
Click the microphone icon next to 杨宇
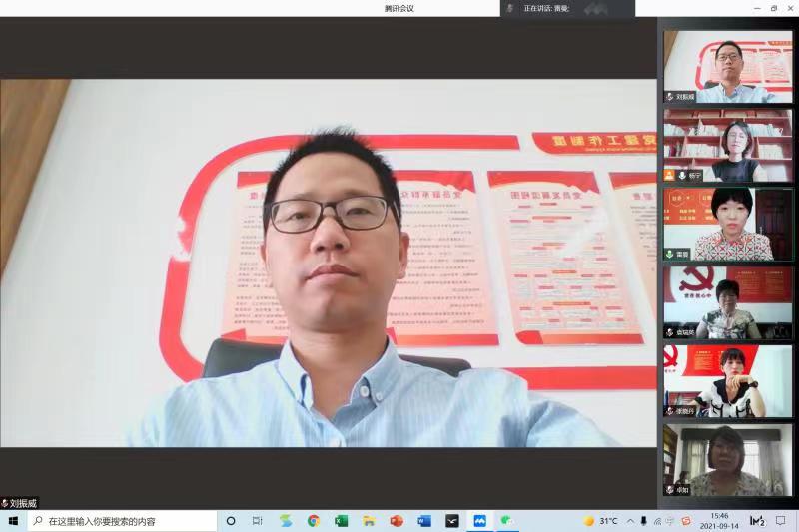(x=682, y=175)
